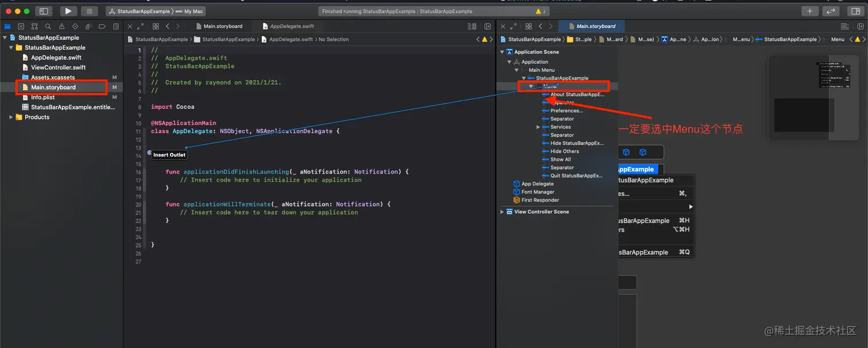Adjust editor options in left editor
The image size is (868, 348).
pyautogui.click(x=472, y=26)
